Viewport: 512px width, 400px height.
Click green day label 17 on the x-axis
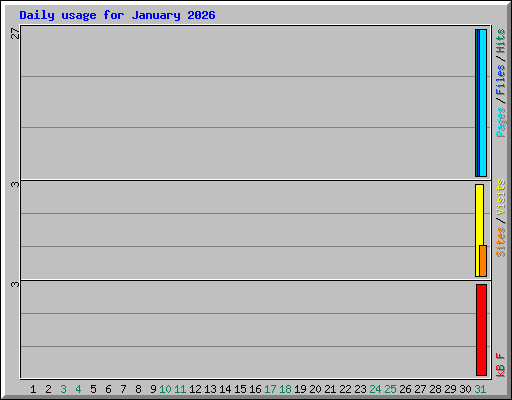click(x=270, y=389)
